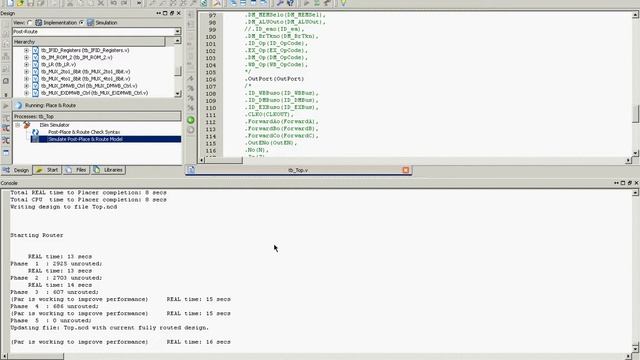Expand the tb_MUX_DMWB_Ctrl tree node
The height and width of the screenshot is (360, 640).
(x=27, y=86)
